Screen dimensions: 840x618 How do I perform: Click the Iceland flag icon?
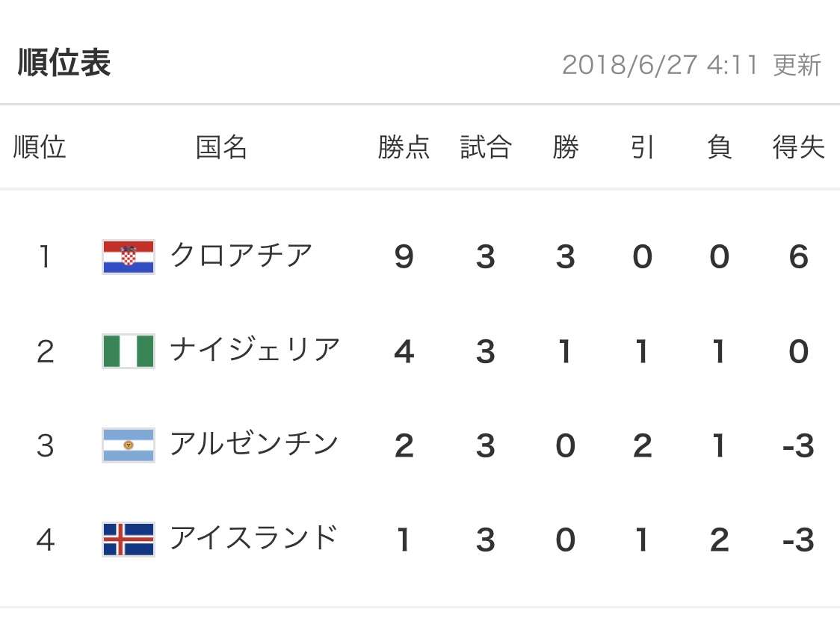point(129,540)
